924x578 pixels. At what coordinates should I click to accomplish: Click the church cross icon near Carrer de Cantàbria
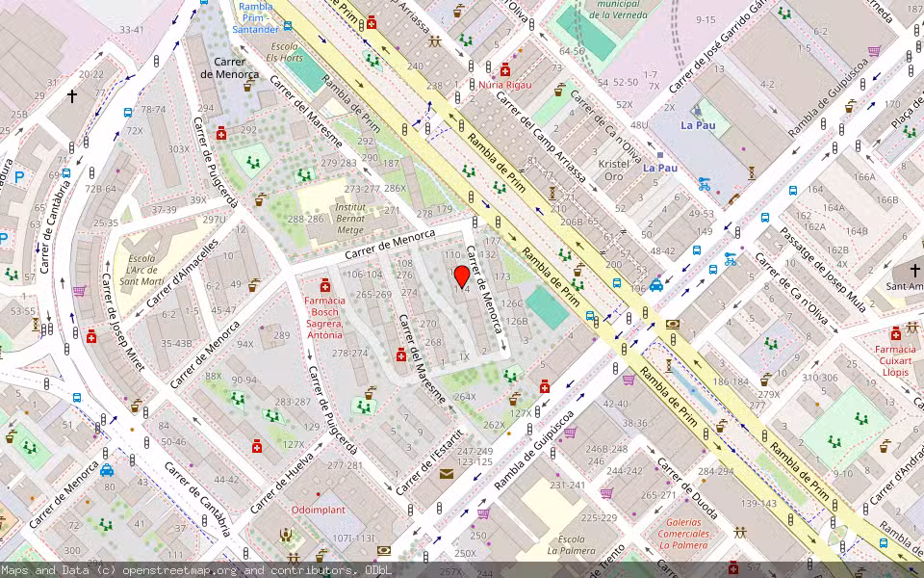pyautogui.click(x=71, y=96)
